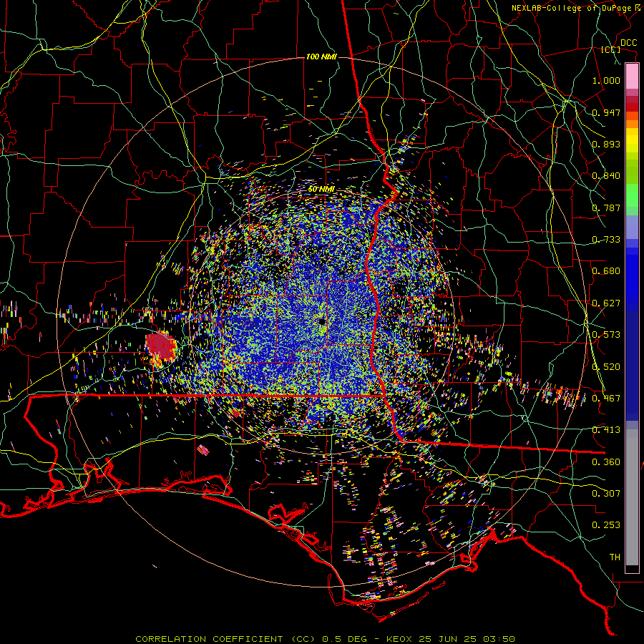Click the NEXLAB-College of DuPage watermark text
The height and width of the screenshot is (644, 644).
[574, 8]
